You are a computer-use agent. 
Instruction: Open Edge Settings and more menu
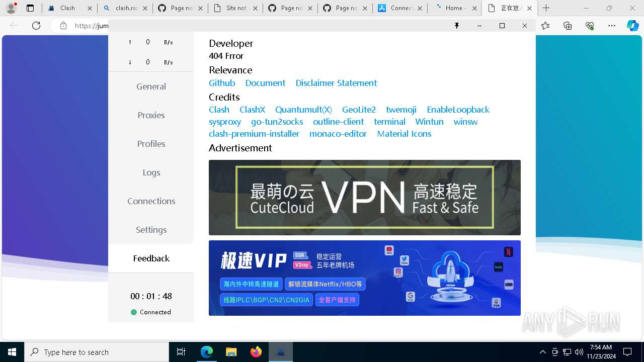612,26
